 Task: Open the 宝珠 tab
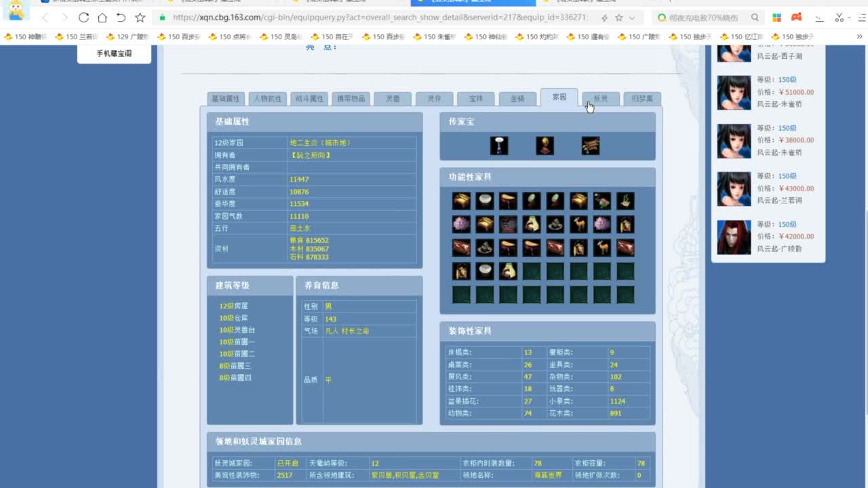(476, 99)
